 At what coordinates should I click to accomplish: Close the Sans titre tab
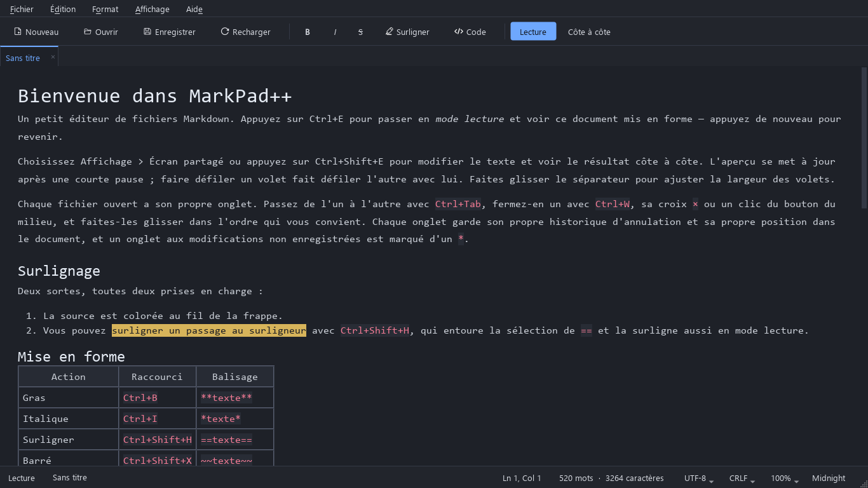53,57
